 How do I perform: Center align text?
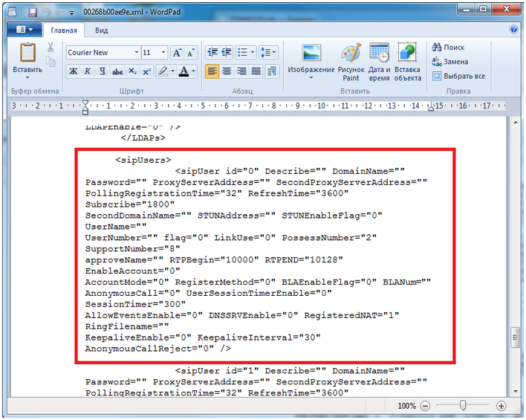click(227, 71)
